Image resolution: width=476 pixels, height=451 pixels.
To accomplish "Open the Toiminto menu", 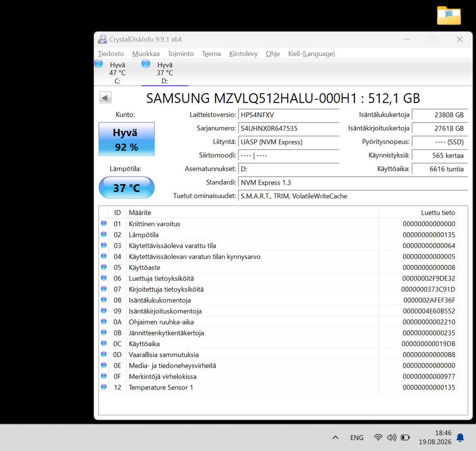I will click(x=180, y=54).
